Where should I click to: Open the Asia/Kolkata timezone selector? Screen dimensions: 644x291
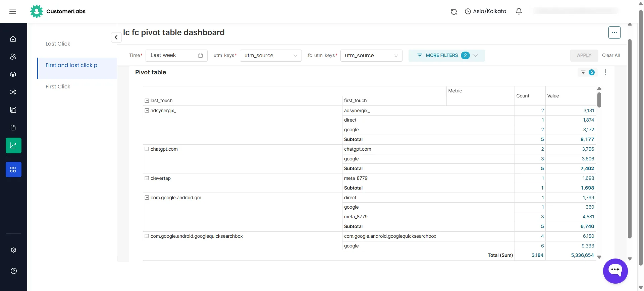click(x=485, y=11)
